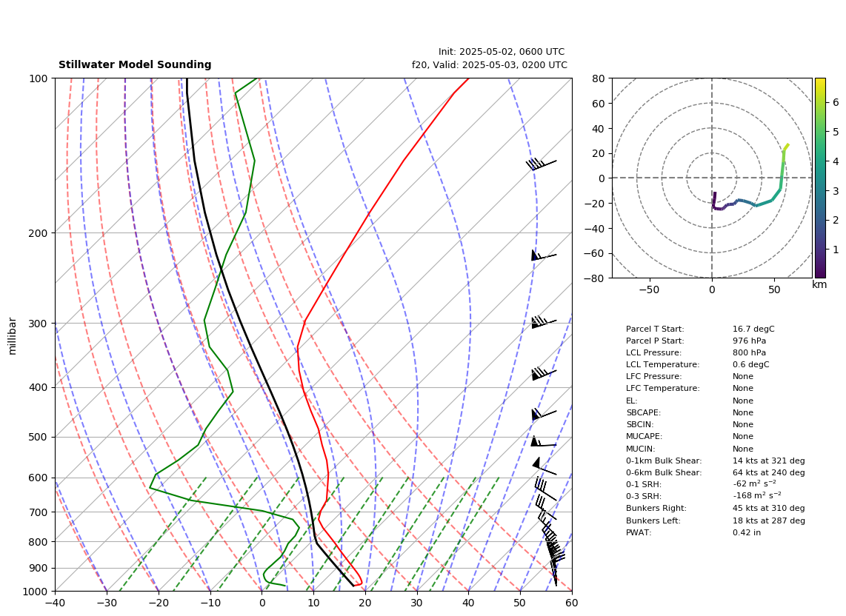Click the wind barb near 200 millibar
The height and width of the screenshot is (616, 846).
coord(543,255)
